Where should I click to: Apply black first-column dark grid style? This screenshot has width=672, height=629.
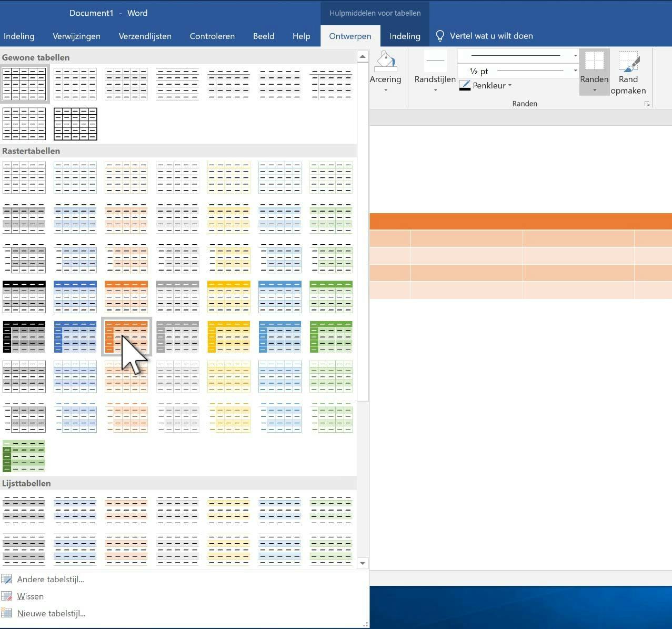pyautogui.click(x=24, y=337)
